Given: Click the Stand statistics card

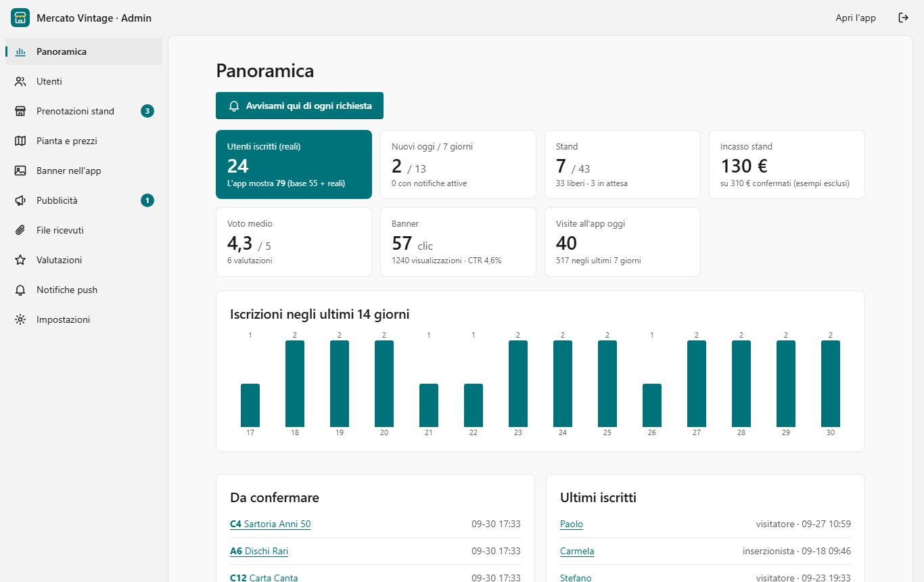Looking at the screenshot, I should [x=622, y=164].
